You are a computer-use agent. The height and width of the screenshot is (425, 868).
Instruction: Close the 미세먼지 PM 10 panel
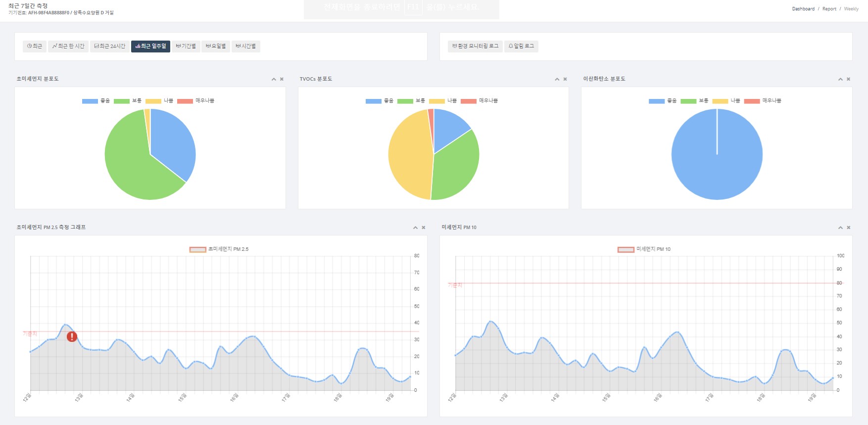848,228
